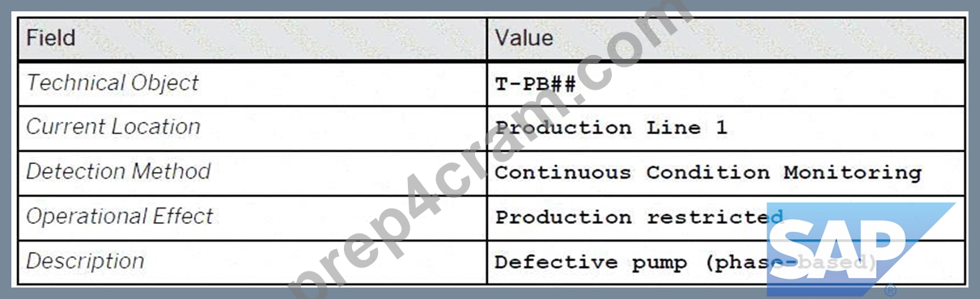This screenshot has height=299, width=980.
Task: Click the Production Line 1 value
Action: point(611,128)
